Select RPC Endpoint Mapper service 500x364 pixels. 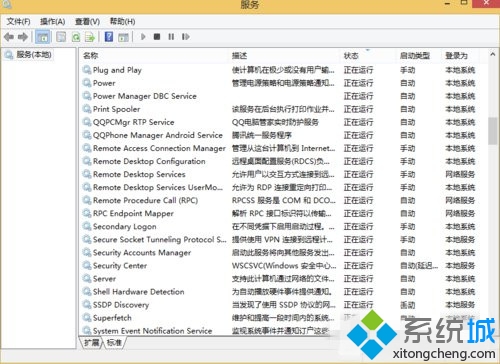133,213
